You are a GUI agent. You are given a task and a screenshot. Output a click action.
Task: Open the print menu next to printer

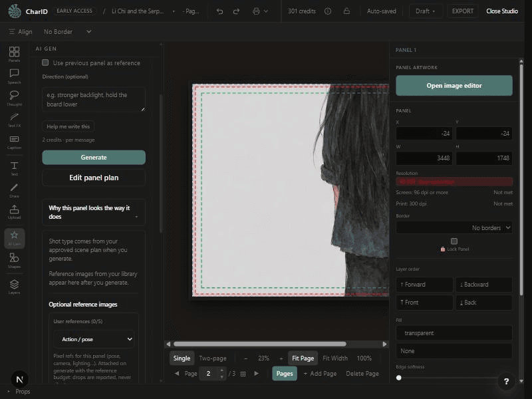[266, 11]
